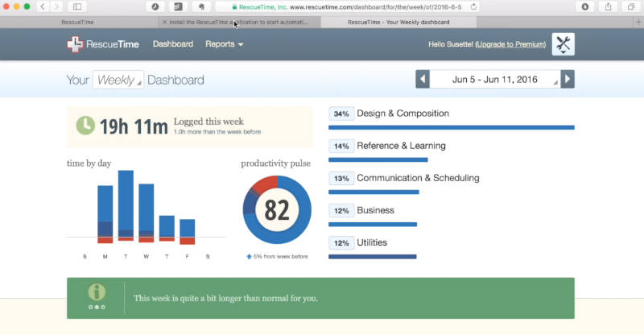Click the Design & Composition progress bar

(x=452, y=127)
